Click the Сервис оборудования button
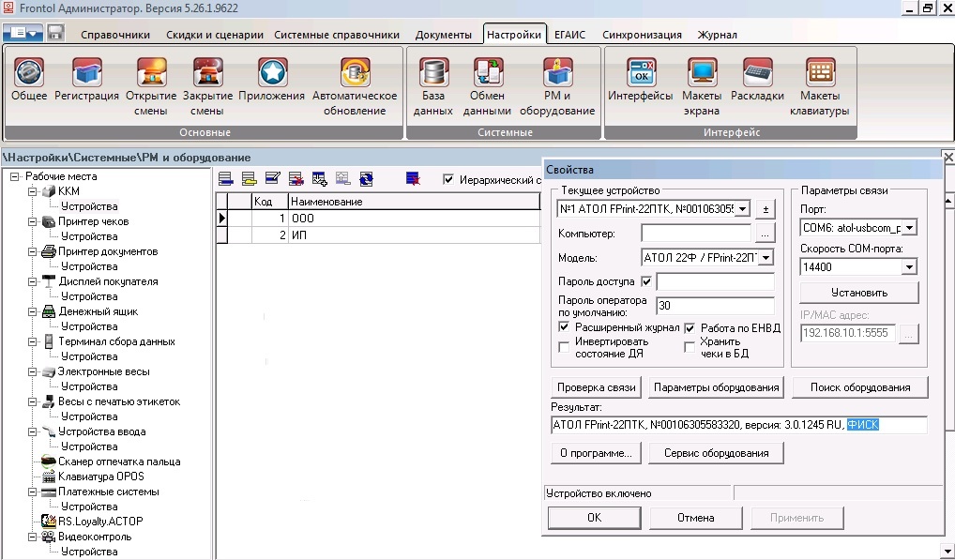The image size is (955, 560). tap(717, 453)
